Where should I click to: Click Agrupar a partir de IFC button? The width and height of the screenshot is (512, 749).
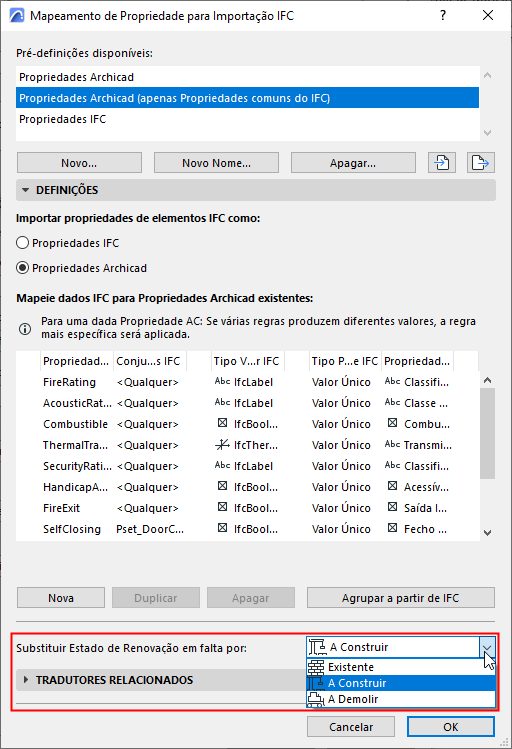point(401,598)
